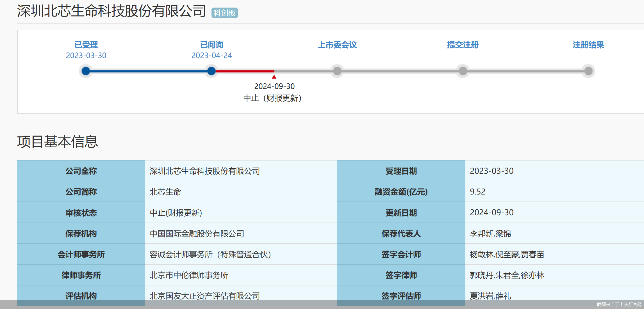The height and width of the screenshot is (309, 644).
Task: Click the 北芯生命 cell
Action: coord(241,191)
